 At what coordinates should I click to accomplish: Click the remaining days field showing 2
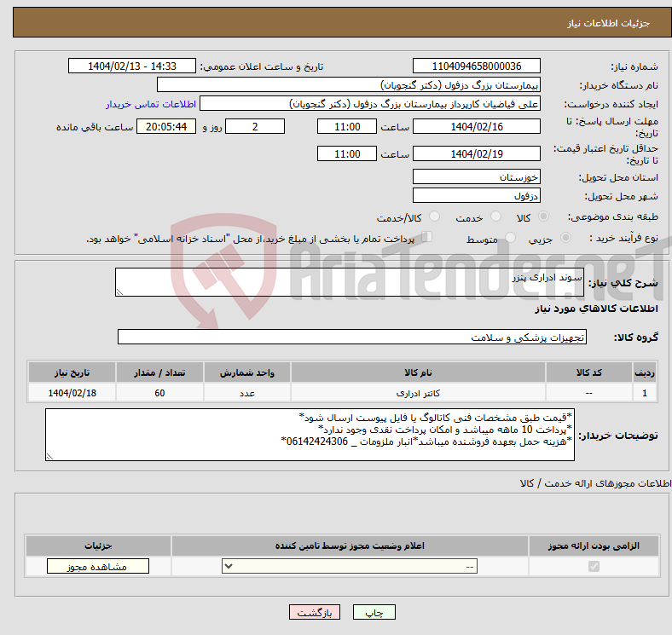tap(255, 126)
